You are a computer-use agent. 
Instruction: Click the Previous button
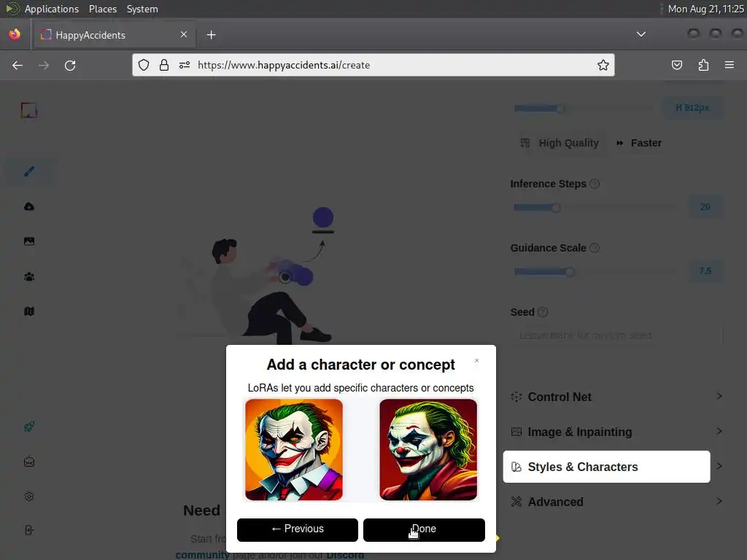(x=298, y=529)
